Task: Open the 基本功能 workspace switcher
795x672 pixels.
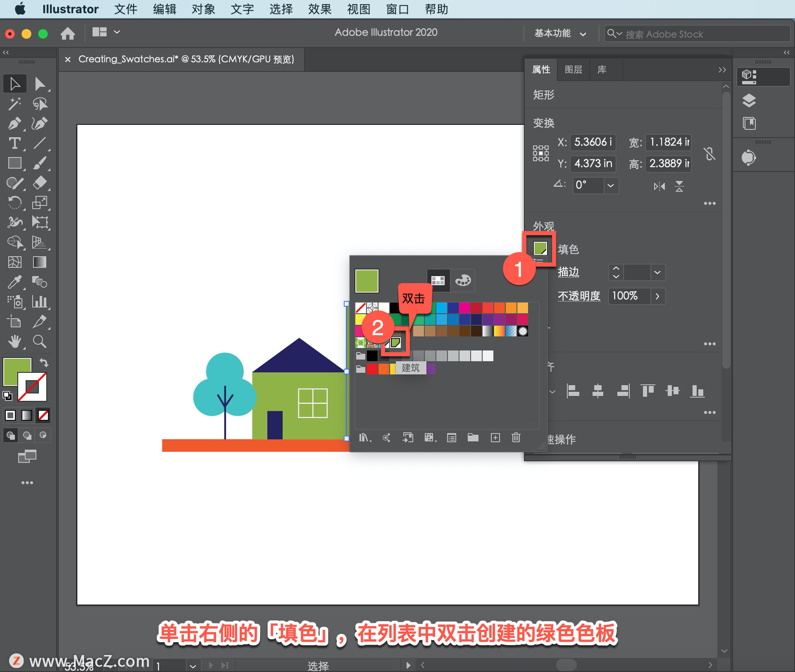Action: point(560,34)
